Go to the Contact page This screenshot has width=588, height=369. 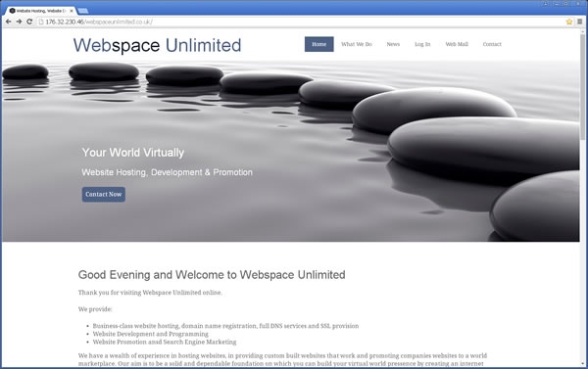pos(492,44)
